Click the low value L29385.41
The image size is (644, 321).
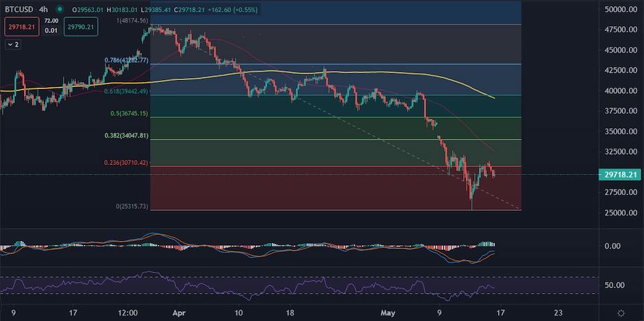tap(157, 9)
